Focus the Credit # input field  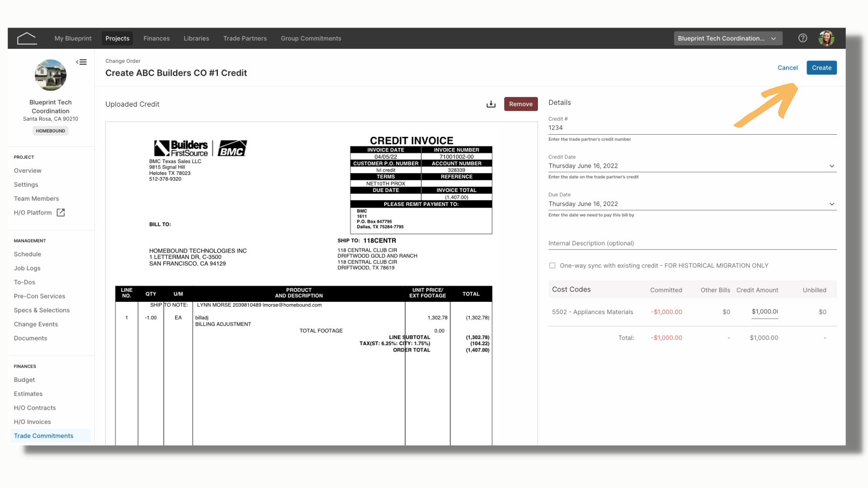[692, 128]
